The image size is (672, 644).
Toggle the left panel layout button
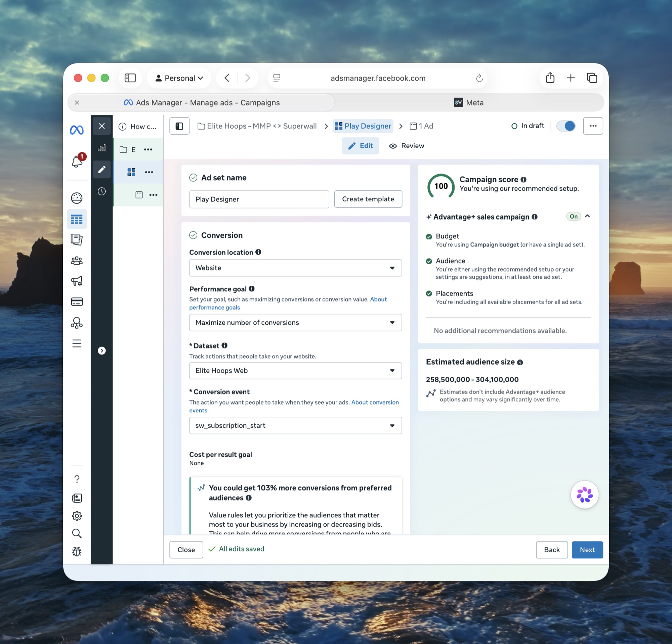pos(179,126)
